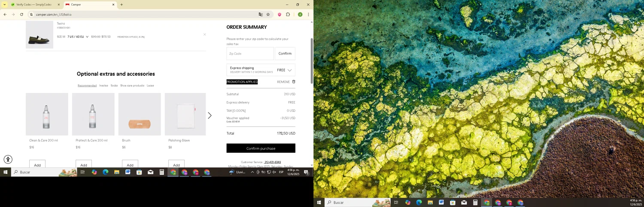Open Task View in left taskbar
The image size is (644, 207).
tap(82, 172)
